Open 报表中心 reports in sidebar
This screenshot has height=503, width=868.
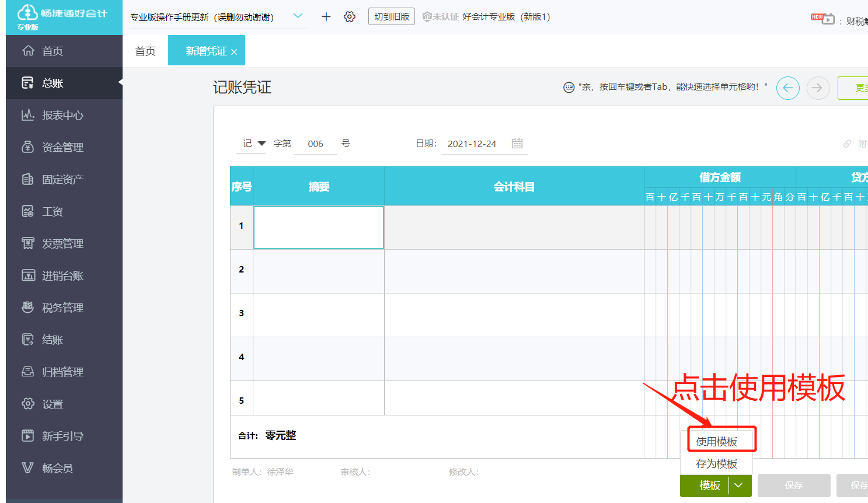pos(62,115)
